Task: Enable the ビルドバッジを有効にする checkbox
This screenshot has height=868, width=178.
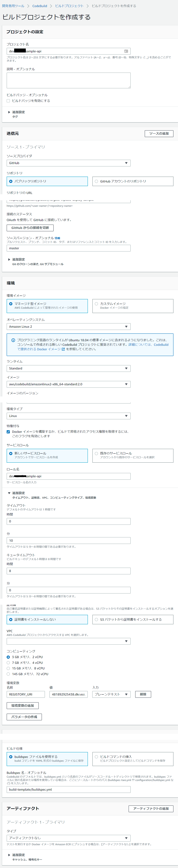Action: pyautogui.click(x=8, y=101)
